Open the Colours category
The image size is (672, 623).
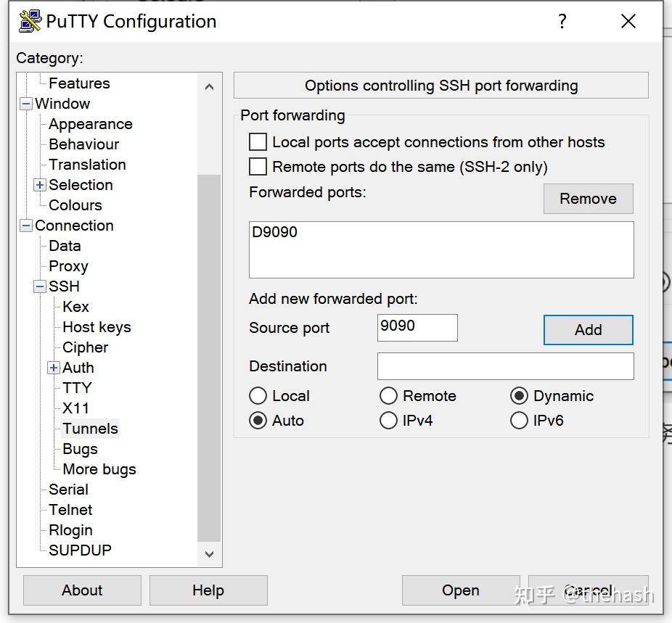[x=75, y=205]
